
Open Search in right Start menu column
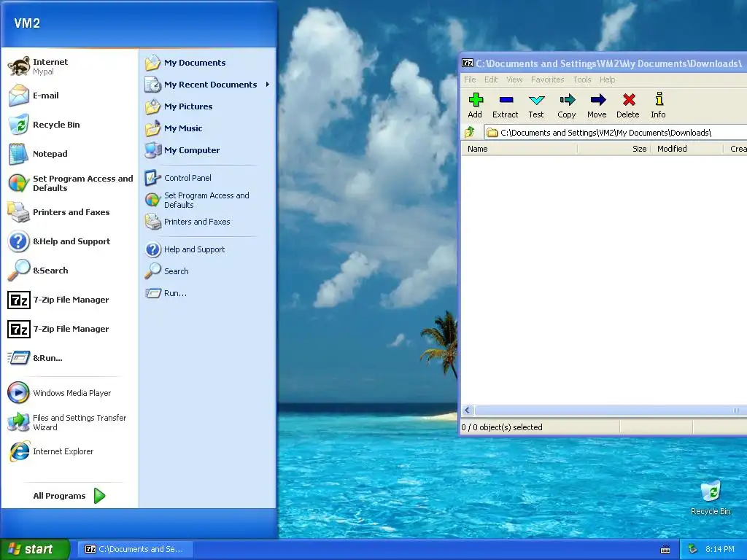pyautogui.click(x=208, y=271)
